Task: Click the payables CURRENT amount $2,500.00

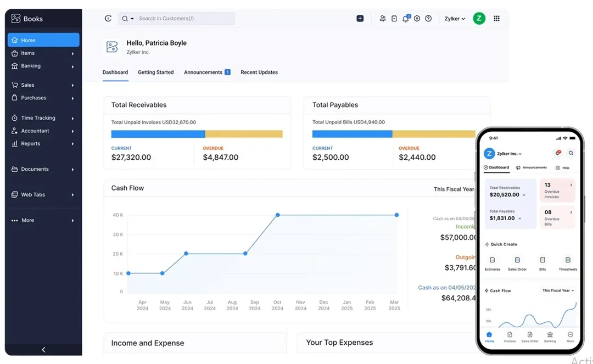Action: pos(331,157)
